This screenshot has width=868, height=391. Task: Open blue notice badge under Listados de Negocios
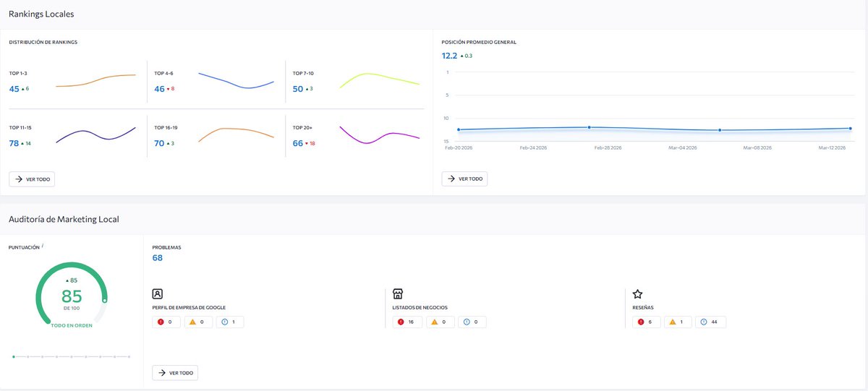tap(472, 322)
